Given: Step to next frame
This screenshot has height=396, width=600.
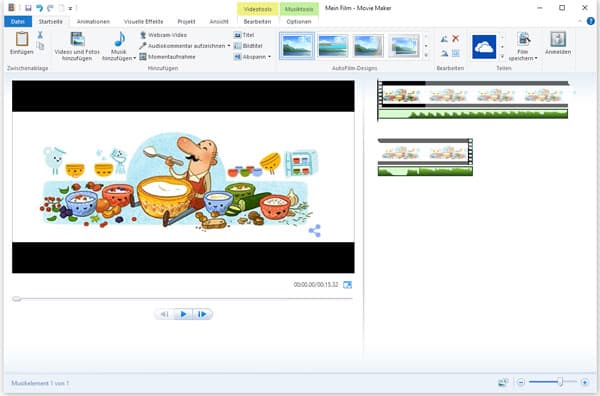Looking at the screenshot, I should (x=202, y=314).
